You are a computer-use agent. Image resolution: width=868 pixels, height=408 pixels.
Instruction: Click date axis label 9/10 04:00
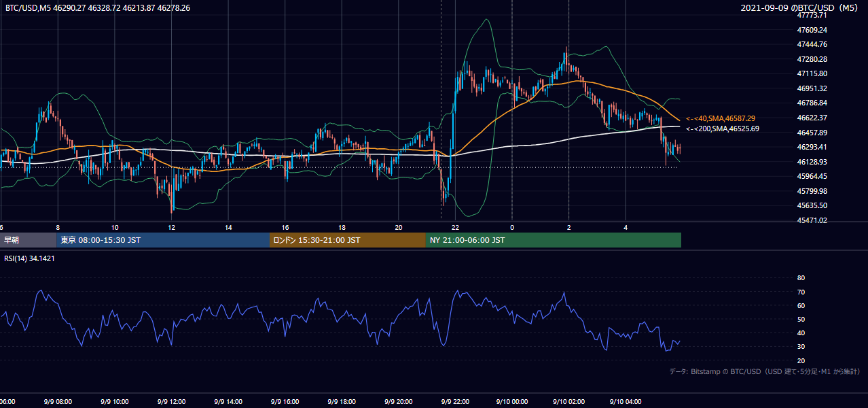point(626,402)
